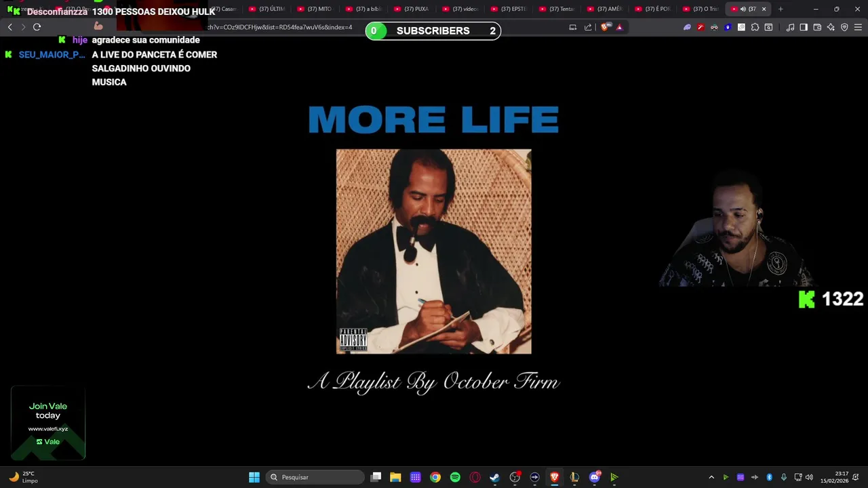Click the purple ghost extension icon

[x=687, y=27]
